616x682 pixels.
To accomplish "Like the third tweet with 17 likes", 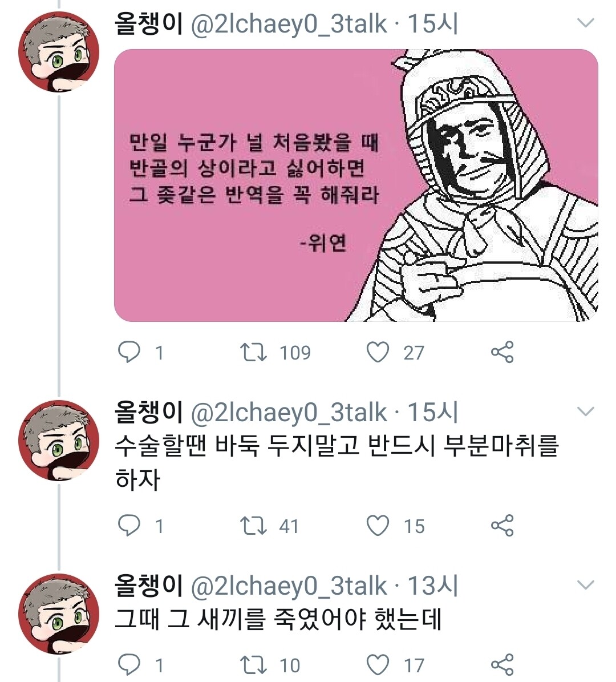I will click(x=378, y=664).
